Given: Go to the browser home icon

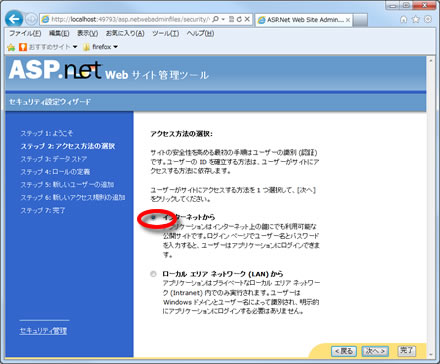Looking at the screenshot, I should pyautogui.click(x=403, y=19).
